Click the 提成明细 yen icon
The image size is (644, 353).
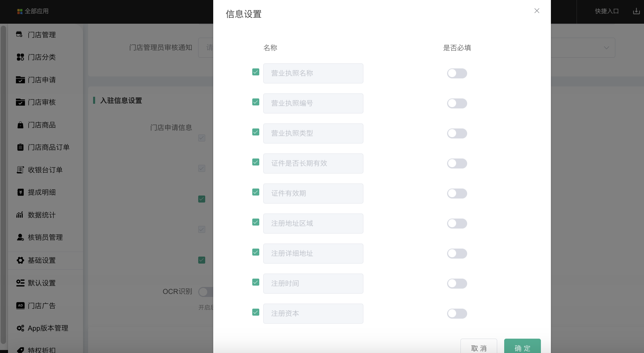(20, 192)
